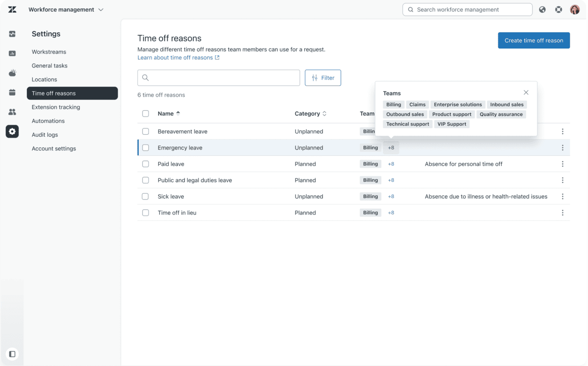Open row actions menu for Paid leave
Viewport: 588px width, 366px height.
pos(563,164)
